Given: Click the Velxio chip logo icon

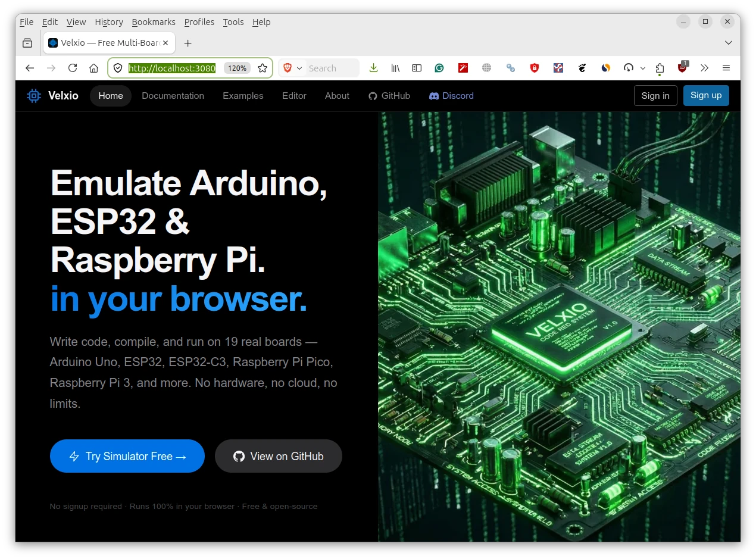Looking at the screenshot, I should (x=34, y=96).
